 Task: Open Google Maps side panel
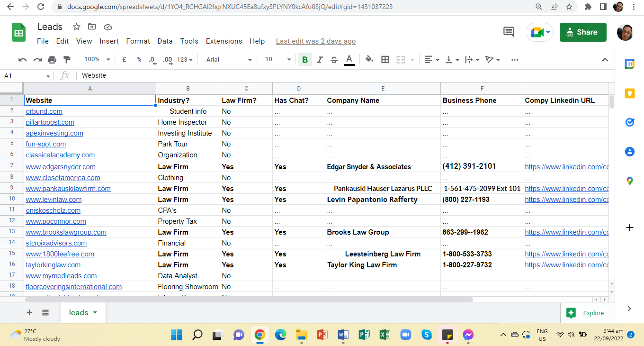629,181
